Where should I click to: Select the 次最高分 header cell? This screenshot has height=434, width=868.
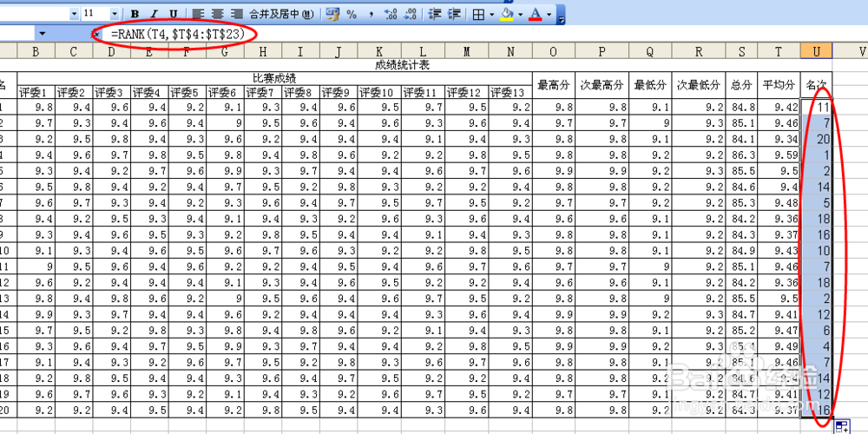(x=602, y=85)
